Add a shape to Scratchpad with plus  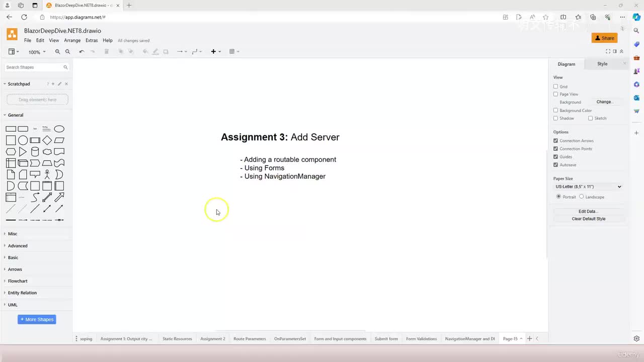point(53,84)
